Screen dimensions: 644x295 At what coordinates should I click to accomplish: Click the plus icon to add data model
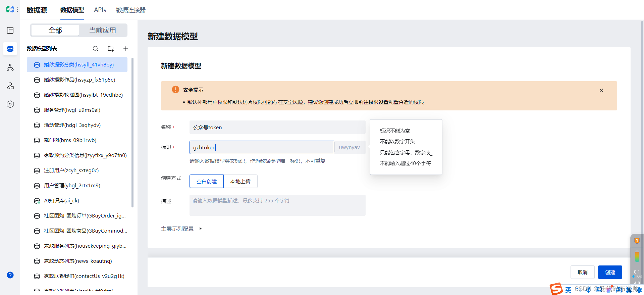point(126,49)
